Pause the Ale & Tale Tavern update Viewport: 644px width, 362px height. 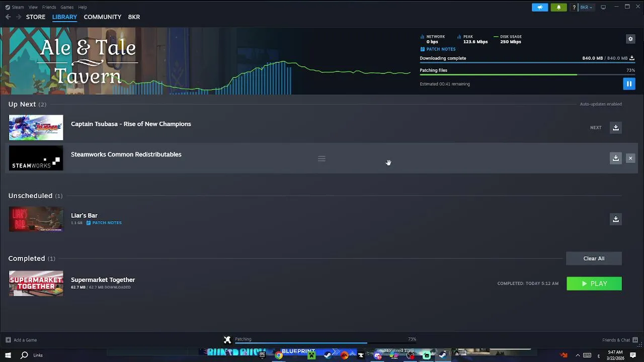[x=629, y=84]
